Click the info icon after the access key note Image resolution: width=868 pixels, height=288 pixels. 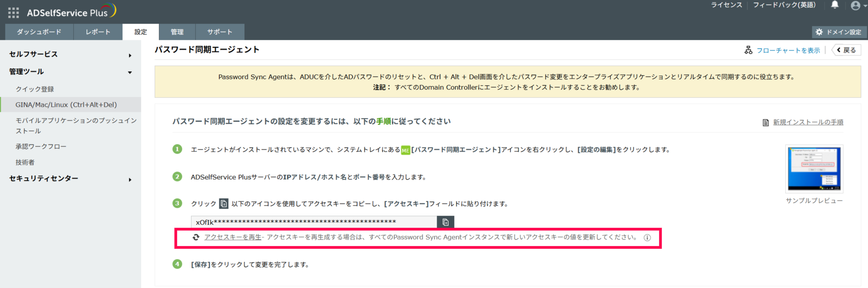[x=647, y=238]
